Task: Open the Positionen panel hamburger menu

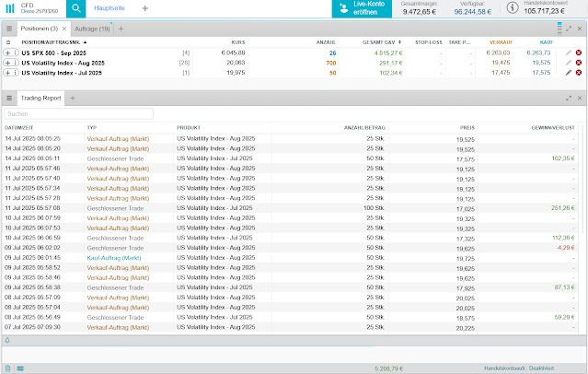Action: tap(9, 29)
